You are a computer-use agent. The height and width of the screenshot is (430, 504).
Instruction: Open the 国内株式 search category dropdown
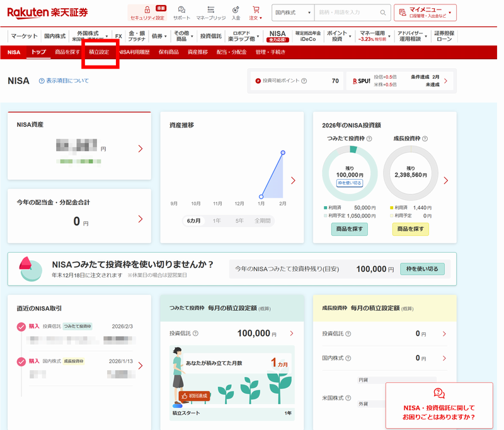tap(293, 12)
